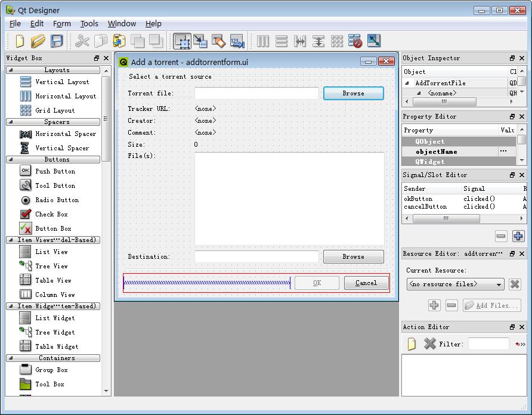This screenshot has width=532, height=415.
Task: Switch to Edit Tab Order mode
Action: [237, 41]
